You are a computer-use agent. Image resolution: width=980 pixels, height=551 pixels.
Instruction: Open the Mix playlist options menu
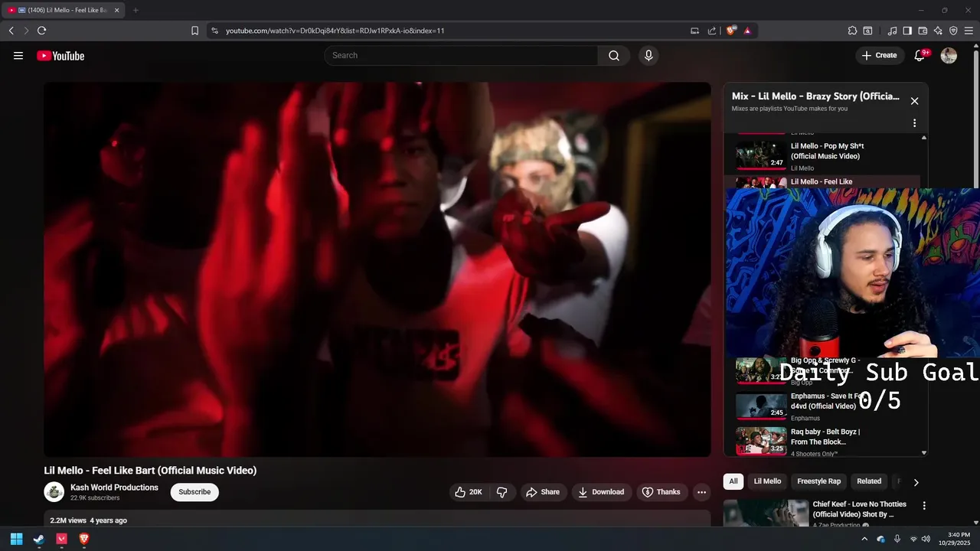(x=914, y=123)
